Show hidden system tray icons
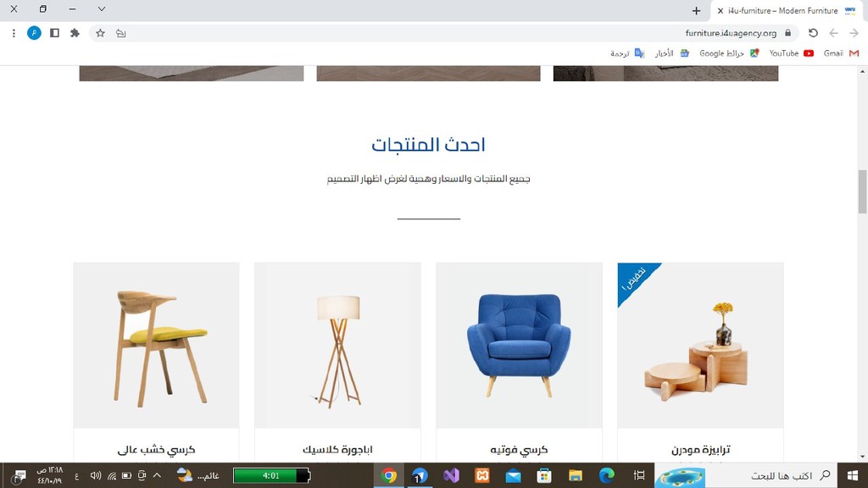The image size is (868, 488). coord(157,475)
